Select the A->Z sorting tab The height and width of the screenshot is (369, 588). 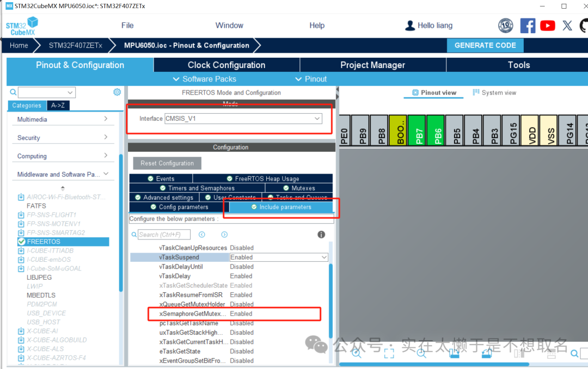click(x=58, y=106)
